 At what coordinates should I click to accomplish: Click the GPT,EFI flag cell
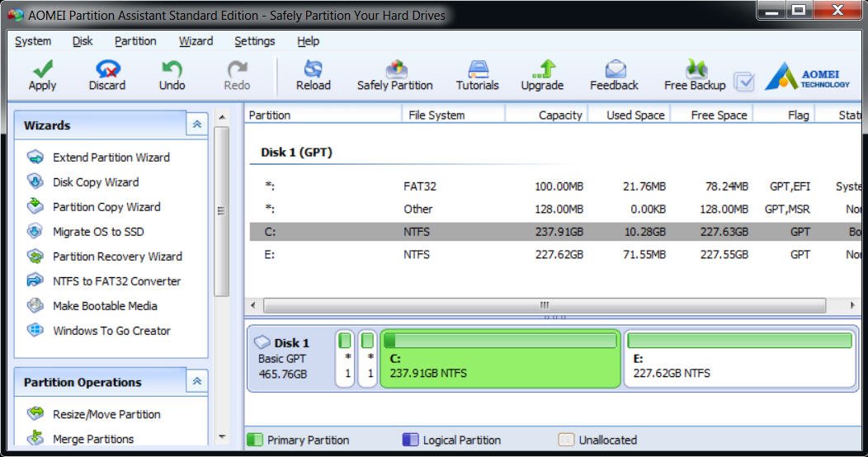click(x=790, y=186)
